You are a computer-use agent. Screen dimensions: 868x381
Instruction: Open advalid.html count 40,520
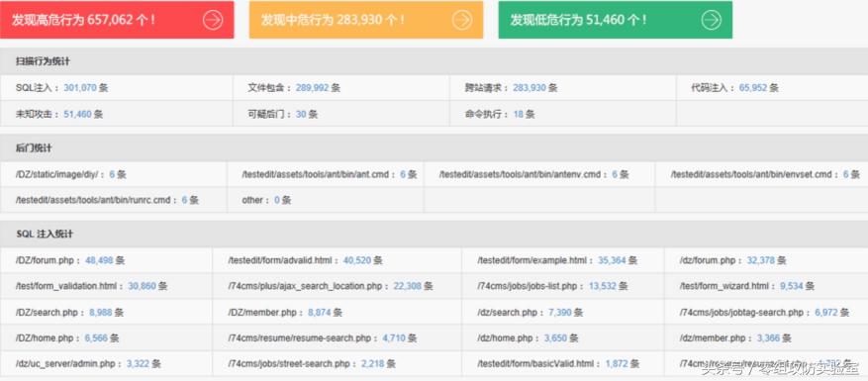(x=357, y=259)
